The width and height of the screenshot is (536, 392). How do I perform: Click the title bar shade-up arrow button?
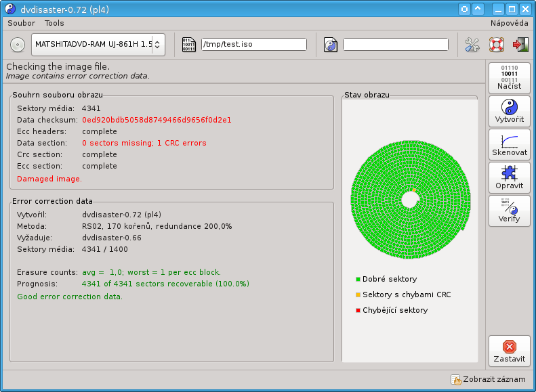click(478, 9)
